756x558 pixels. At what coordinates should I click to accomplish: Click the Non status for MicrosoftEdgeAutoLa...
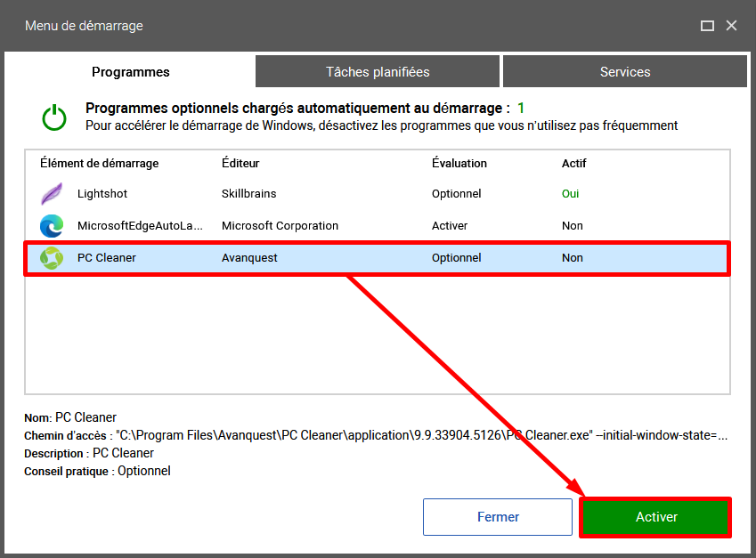click(x=573, y=226)
